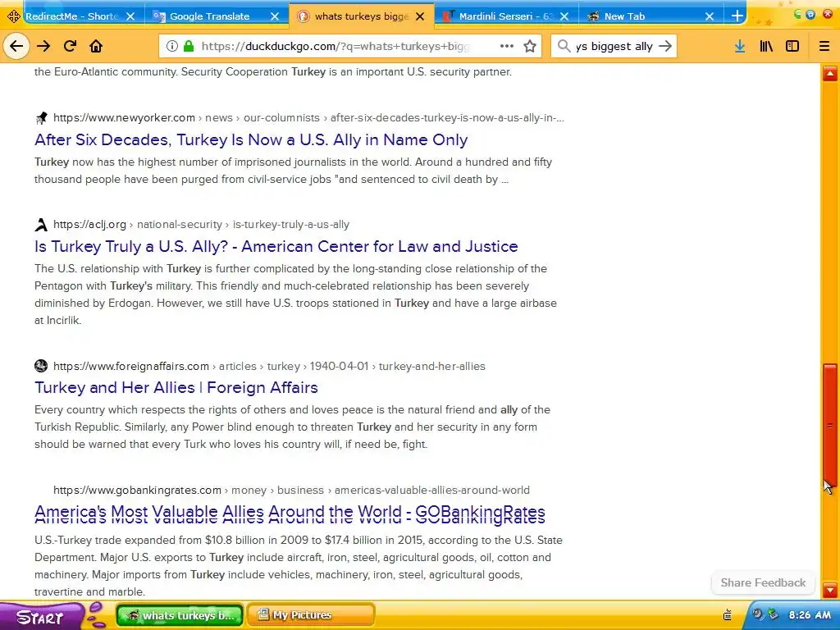Switch to the New Tab tab
Viewport: 840px width, 630px height.
[651, 16]
